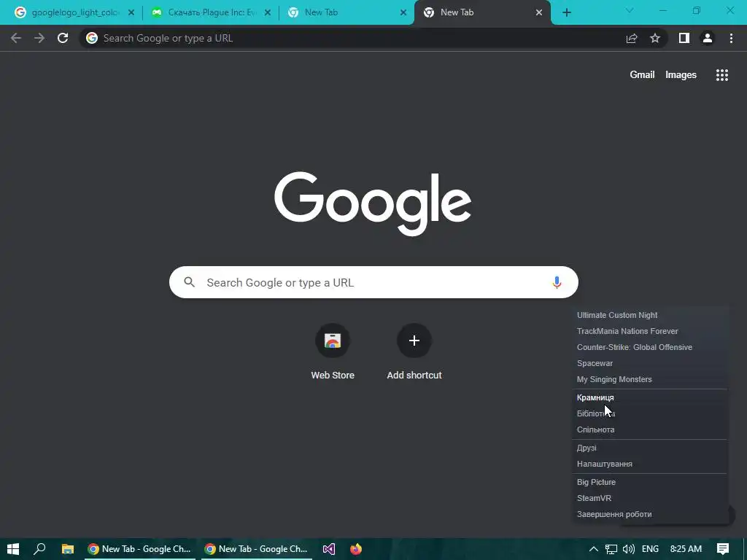Image resolution: width=747 pixels, height=560 pixels.
Task: Switch to second Chrome New Tab taskbar window
Action: (256, 549)
